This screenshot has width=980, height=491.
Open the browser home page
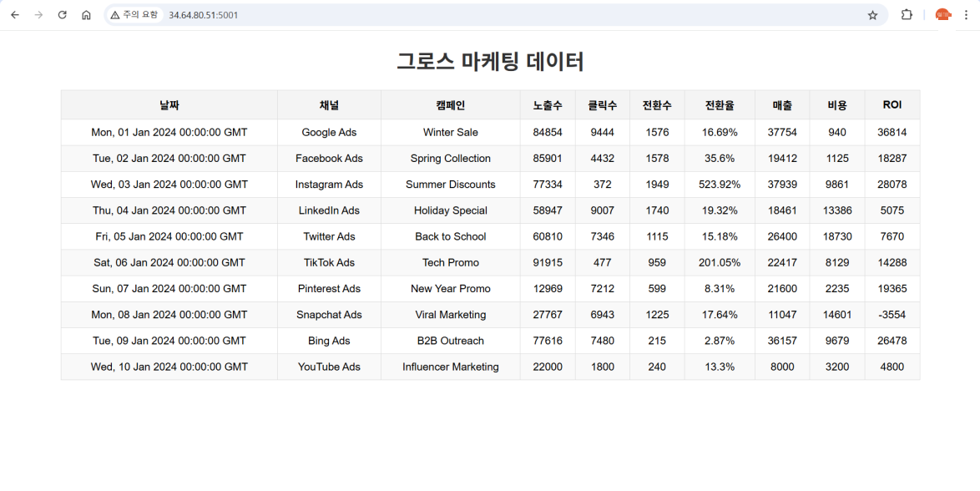click(86, 15)
